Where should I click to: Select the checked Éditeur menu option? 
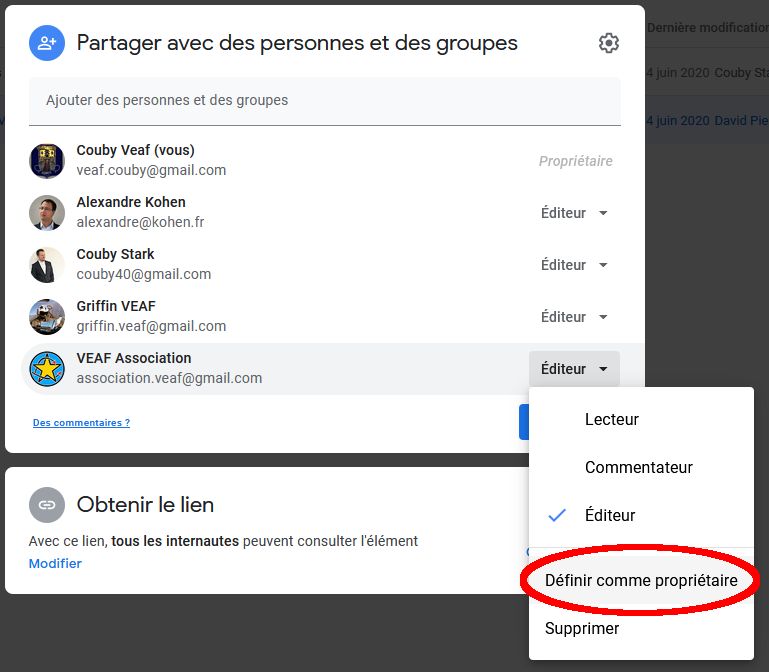click(x=610, y=515)
